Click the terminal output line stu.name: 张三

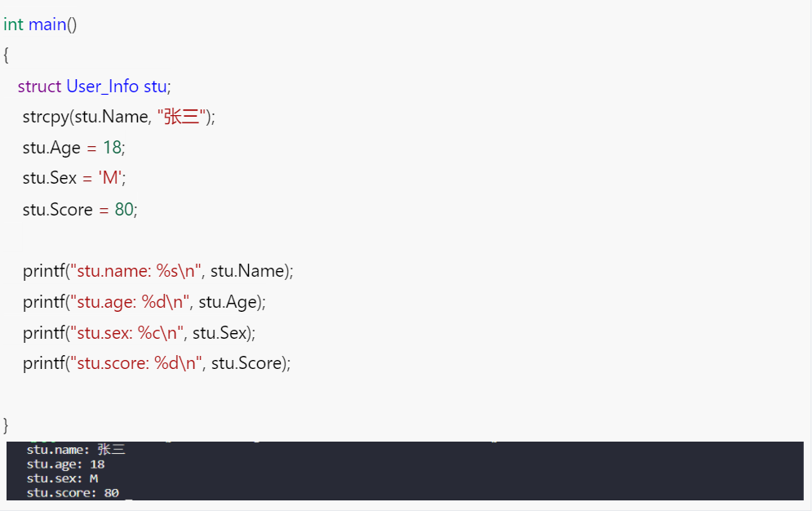tap(75, 450)
